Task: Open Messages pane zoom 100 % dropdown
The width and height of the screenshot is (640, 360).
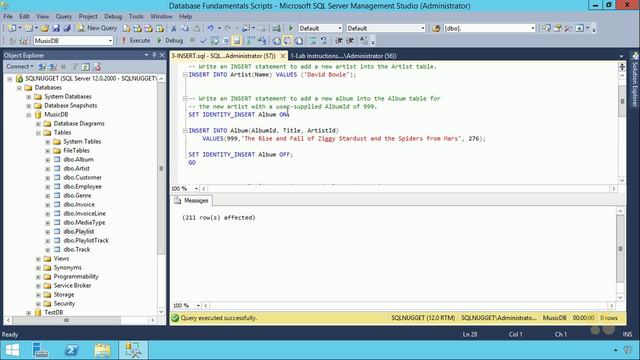Action: [198, 306]
